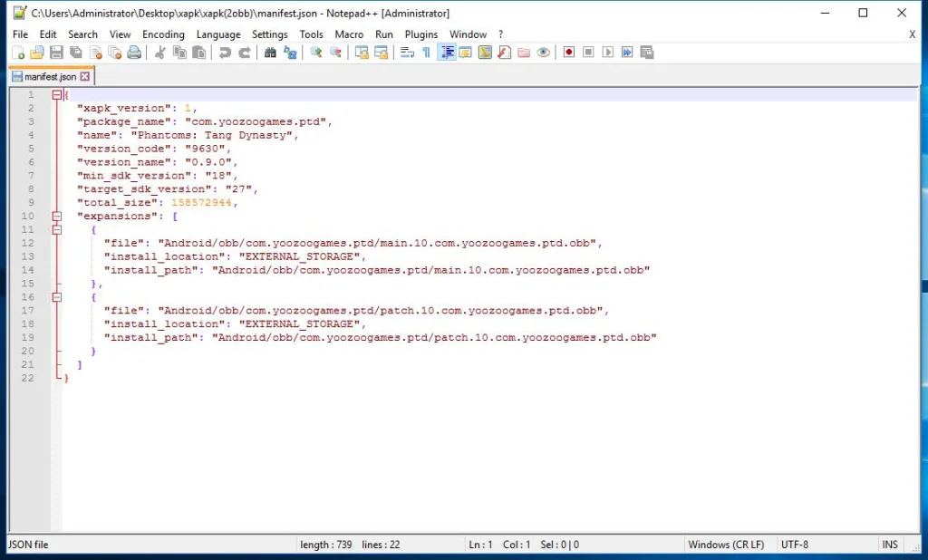Viewport: 928px width, 560px height.
Task: Stop macro recording
Action: [588, 53]
